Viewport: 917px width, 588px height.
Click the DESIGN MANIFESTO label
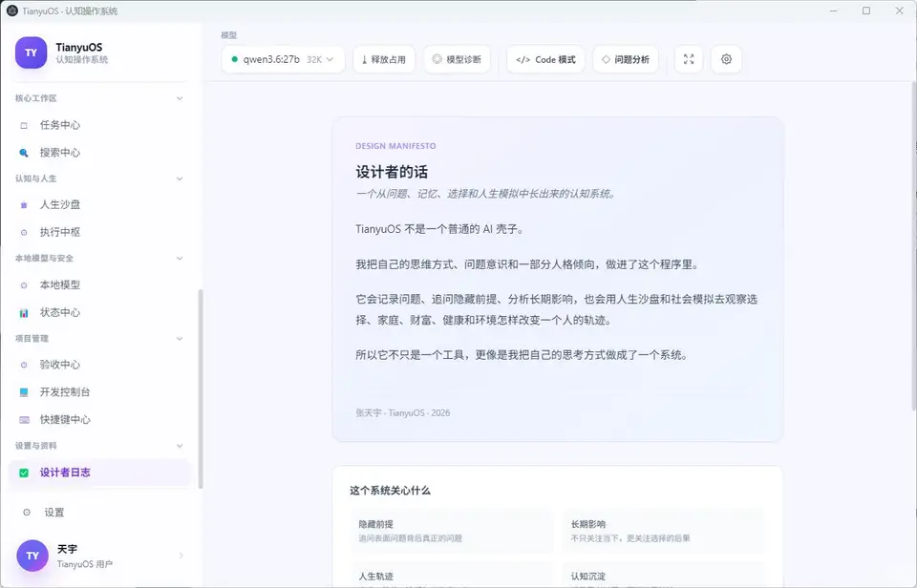[395, 146]
